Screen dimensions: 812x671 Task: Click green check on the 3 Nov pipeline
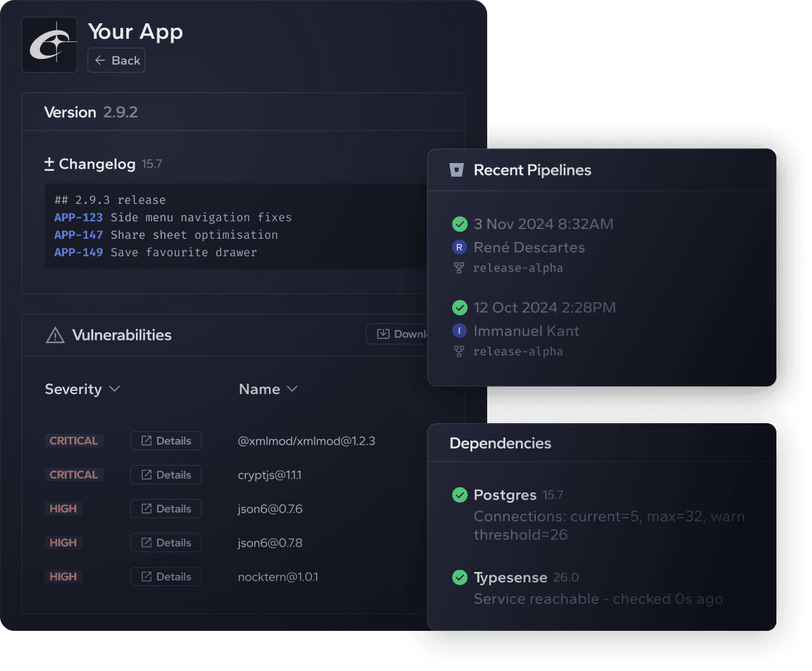pyautogui.click(x=459, y=224)
